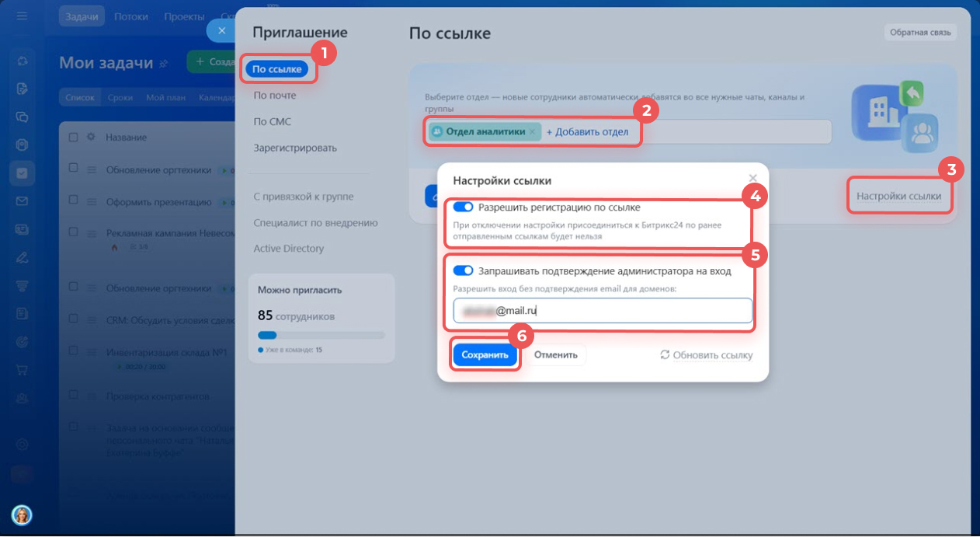The image size is (980, 537).
Task: Open the shopping cart icon in sidebar
Action: coord(22,369)
